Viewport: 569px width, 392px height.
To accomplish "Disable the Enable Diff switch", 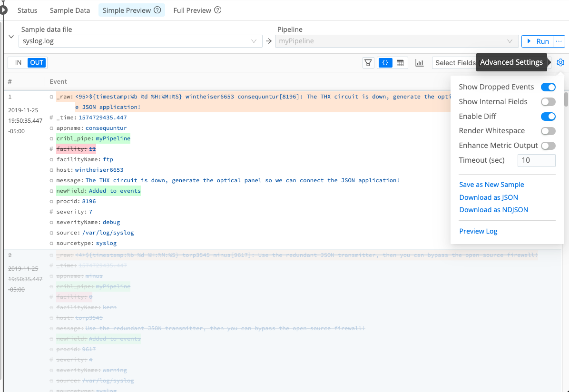I will pyautogui.click(x=548, y=117).
